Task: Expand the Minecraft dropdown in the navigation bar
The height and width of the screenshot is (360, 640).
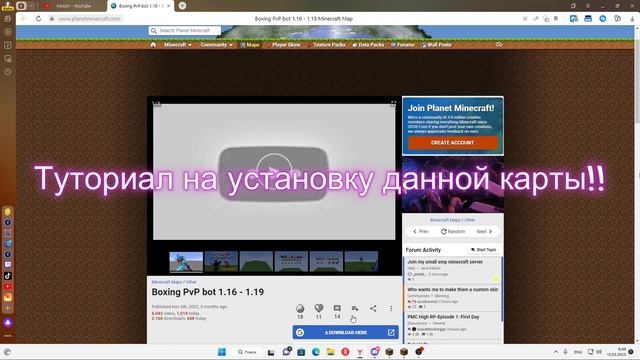Action: [178, 44]
